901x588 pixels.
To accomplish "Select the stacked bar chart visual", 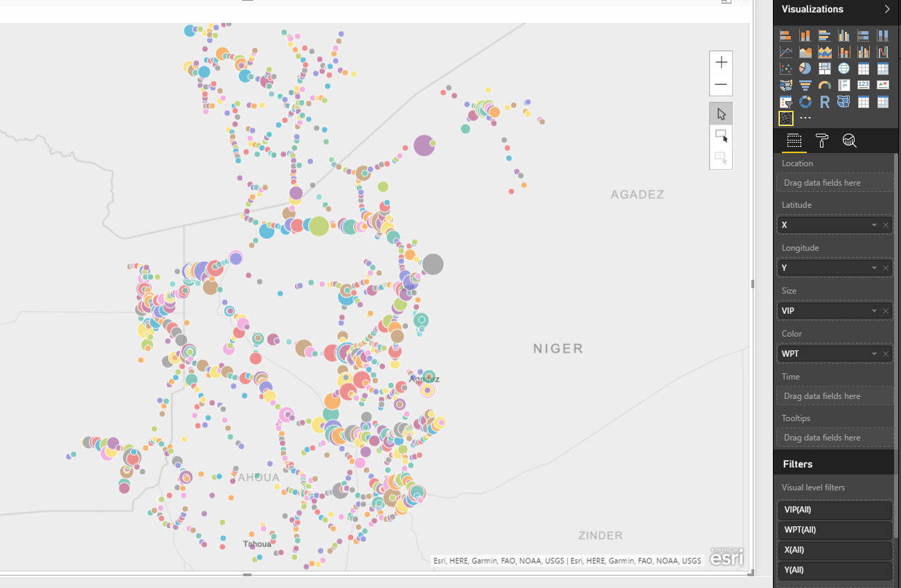I will (785, 35).
